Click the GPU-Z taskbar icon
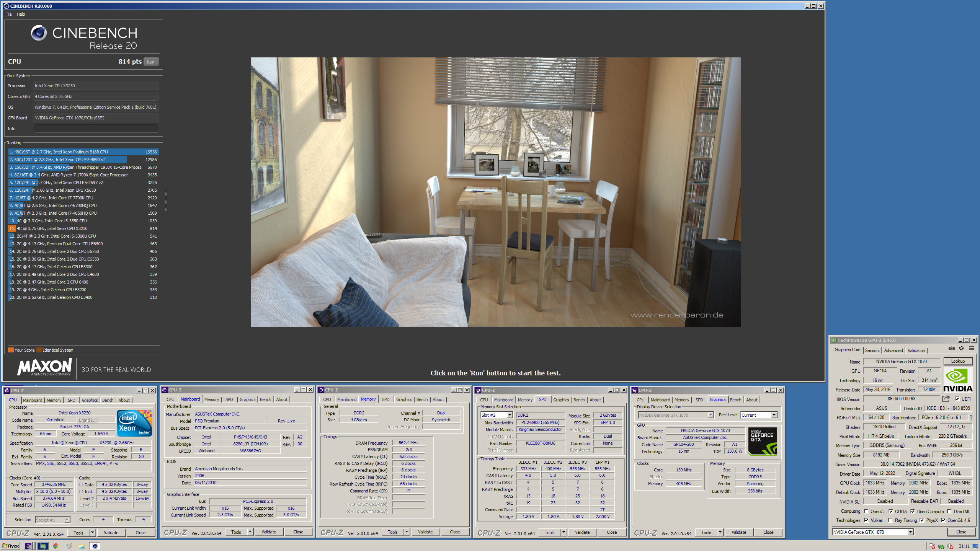This screenshot has width=980, height=551. click(42, 546)
